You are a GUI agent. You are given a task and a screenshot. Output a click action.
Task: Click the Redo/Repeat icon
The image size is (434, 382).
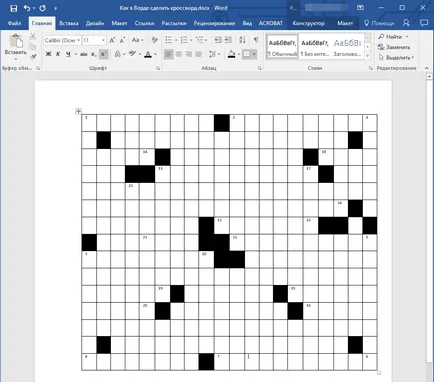coord(42,8)
